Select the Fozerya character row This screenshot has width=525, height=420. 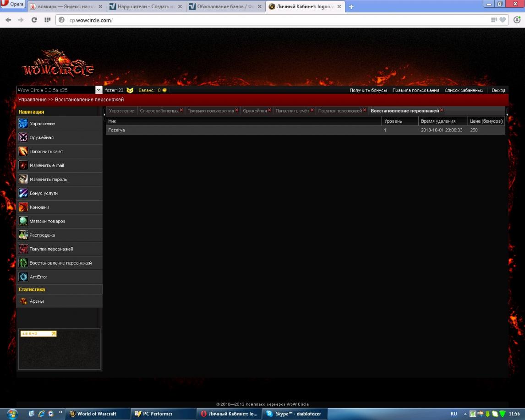[x=243, y=131]
